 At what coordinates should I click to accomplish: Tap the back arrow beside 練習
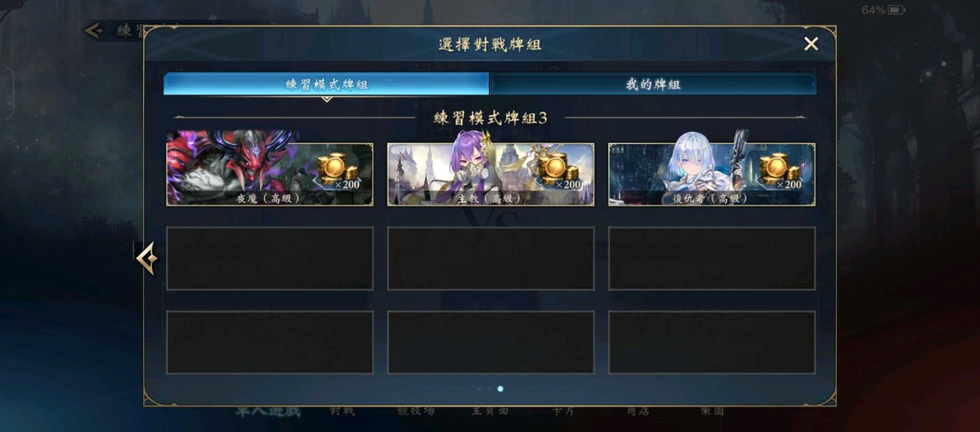click(94, 30)
